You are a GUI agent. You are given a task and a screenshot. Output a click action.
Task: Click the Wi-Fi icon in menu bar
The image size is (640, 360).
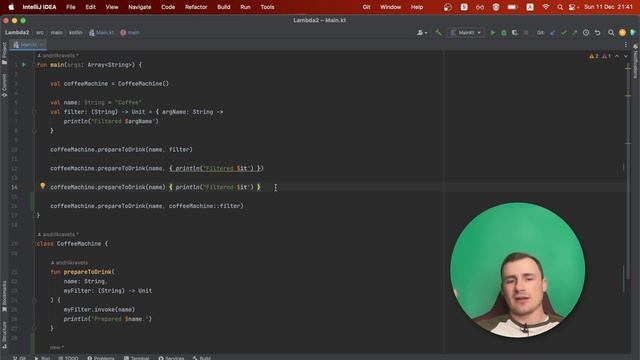click(546, 7)
